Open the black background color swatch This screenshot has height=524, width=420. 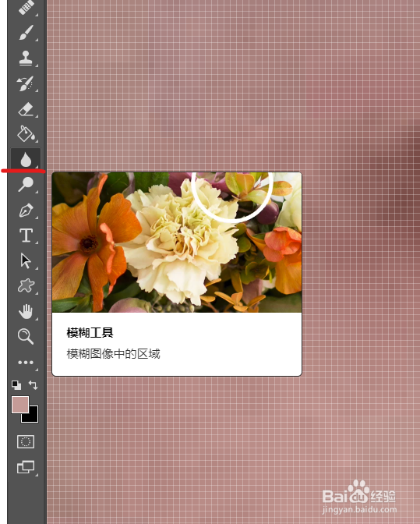pos(32,416)
